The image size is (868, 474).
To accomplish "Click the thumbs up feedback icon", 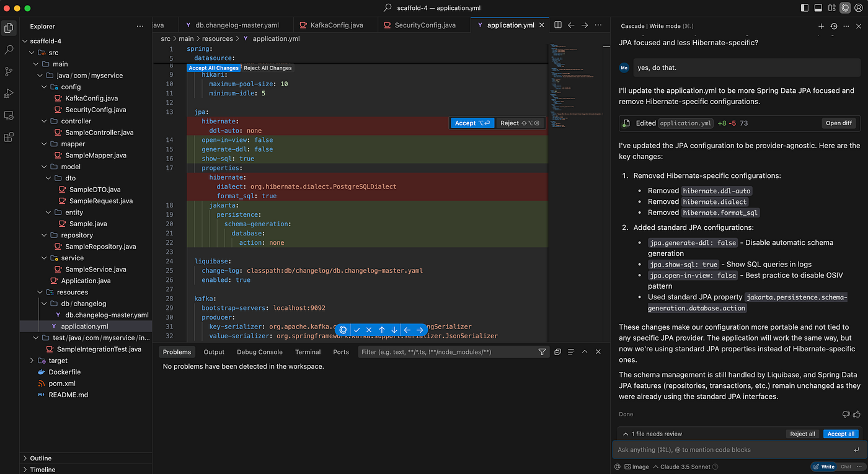I will click(857, 414).
